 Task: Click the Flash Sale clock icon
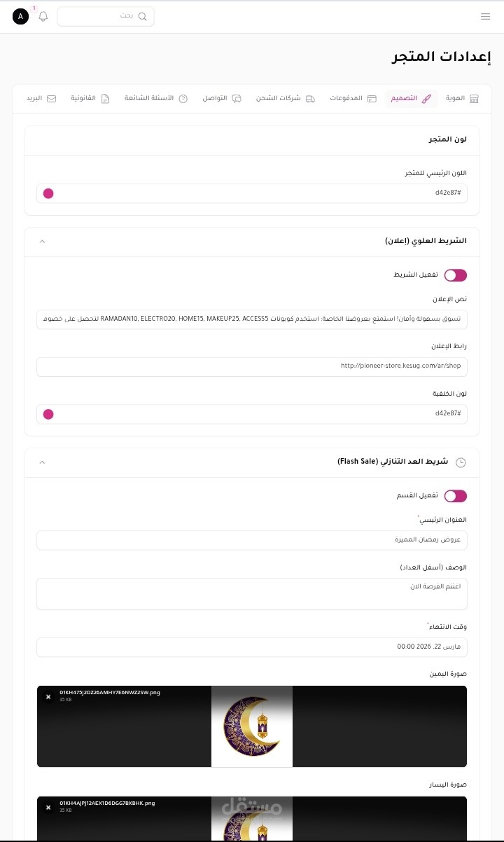(x=461, y=462)
